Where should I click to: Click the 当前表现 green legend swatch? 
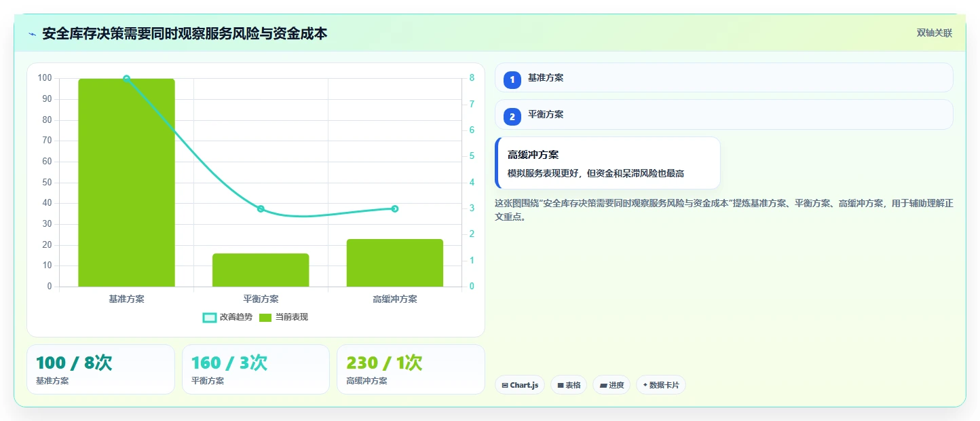tap(265, 318)
